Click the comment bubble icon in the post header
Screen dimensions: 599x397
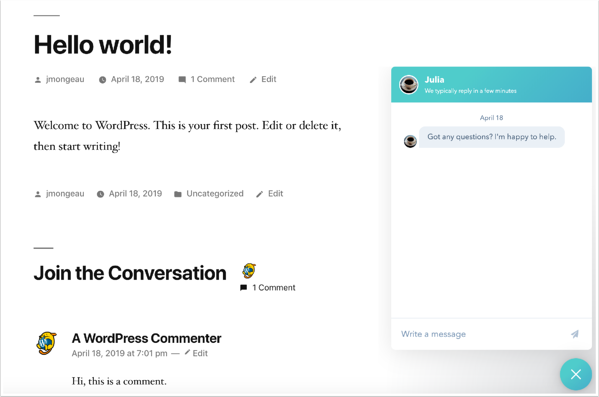182,80
